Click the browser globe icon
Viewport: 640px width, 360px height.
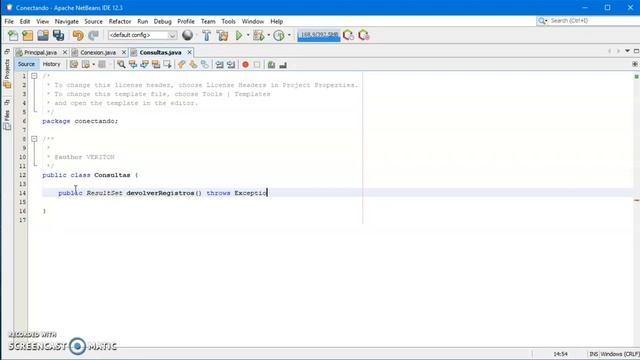tap(187, 36)
